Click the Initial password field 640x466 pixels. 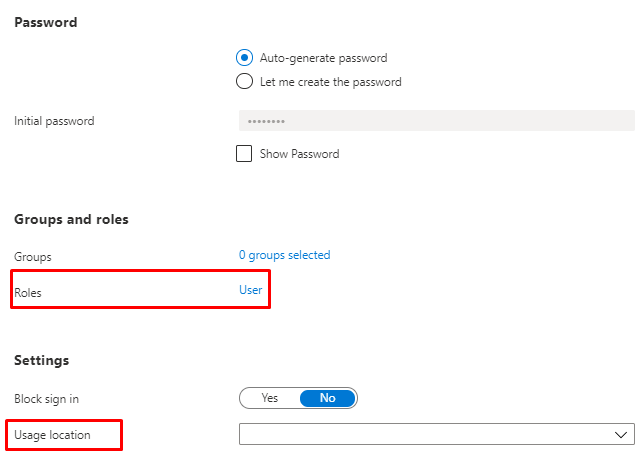(x=436, y=121)
